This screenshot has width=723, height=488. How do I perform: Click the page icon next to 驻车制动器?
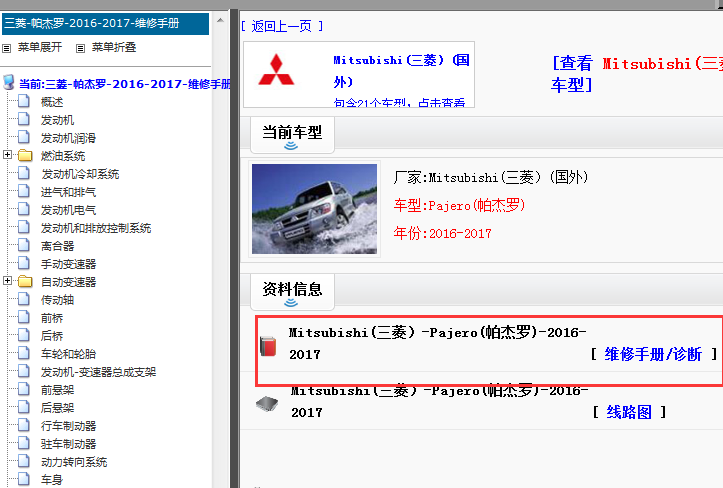coord(24,443)
